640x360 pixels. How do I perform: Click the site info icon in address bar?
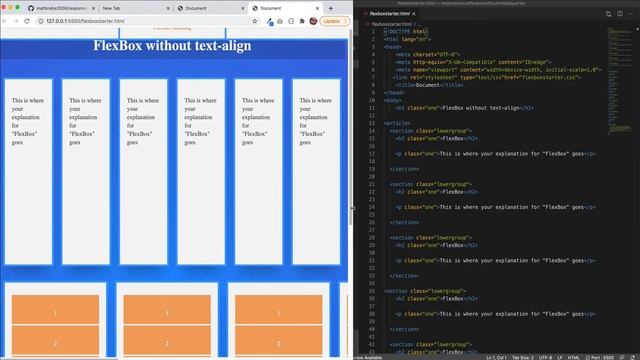point(40,21)
